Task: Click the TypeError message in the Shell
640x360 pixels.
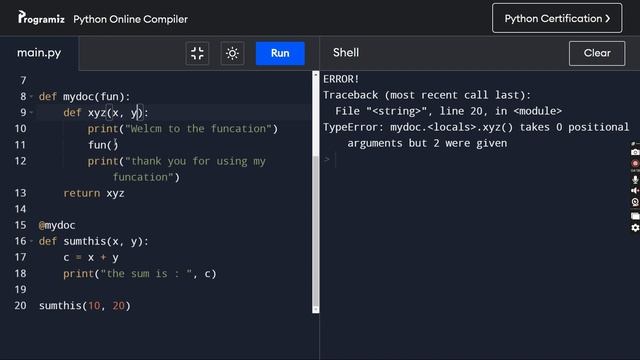Action: [x=476, y=135]
